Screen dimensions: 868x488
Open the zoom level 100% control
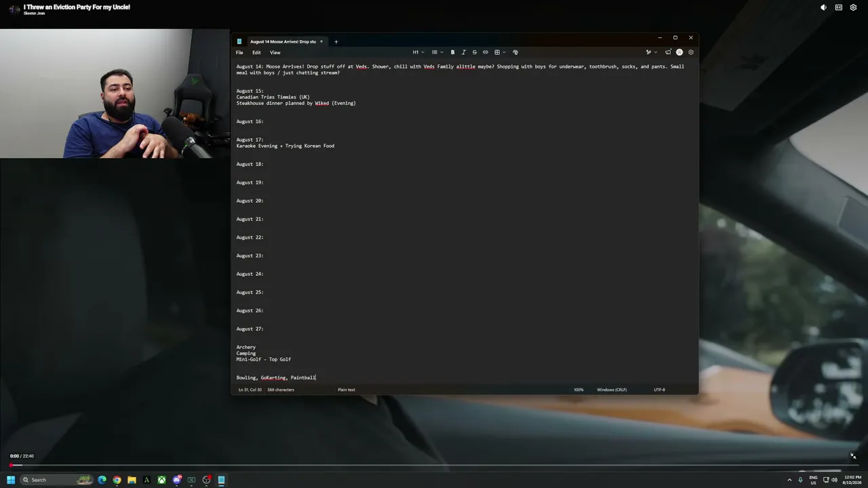pyautogui.click(x=578, y=390)
